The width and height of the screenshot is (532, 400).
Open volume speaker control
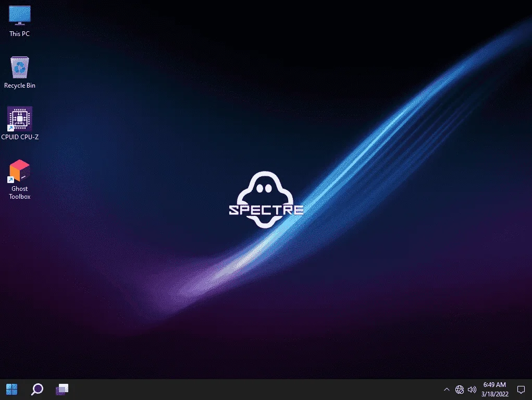(472, 390)
